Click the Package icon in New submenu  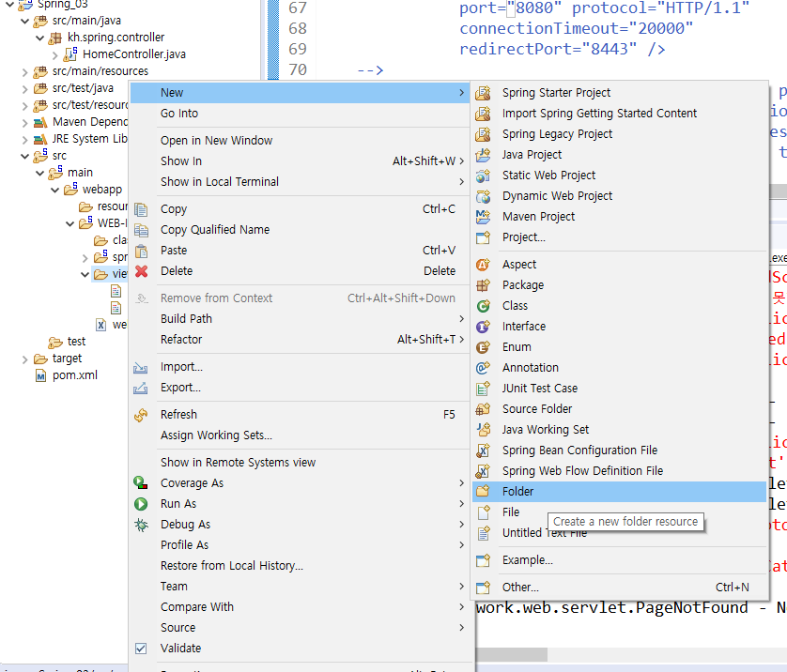[483, 284]
